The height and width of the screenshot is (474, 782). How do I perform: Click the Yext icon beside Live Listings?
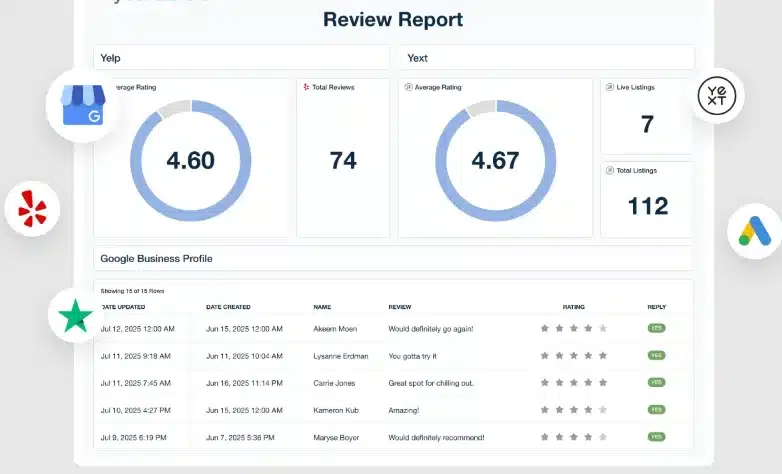coord(609,87)
